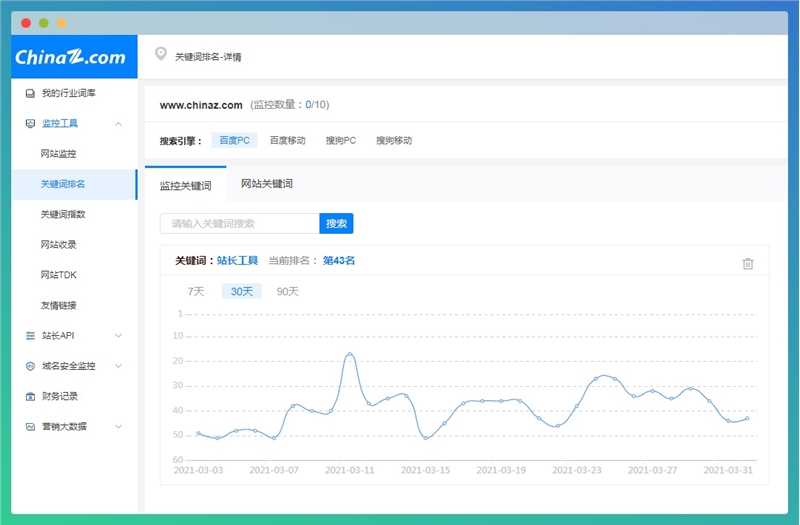Expand the 营销大数据 submenu arrow
The width and height of the screenshot is (800, 525).
coord(119,426)
